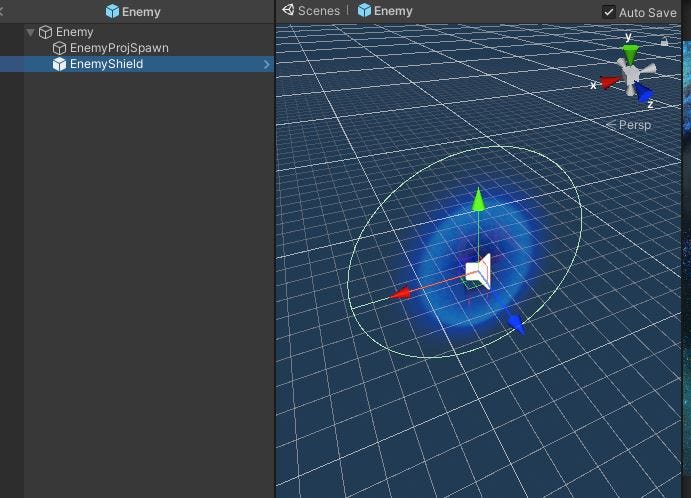This screenshot has width=691, height=498.
Task: Click the blue Z move handle arrow
Action: pos(516,325)
